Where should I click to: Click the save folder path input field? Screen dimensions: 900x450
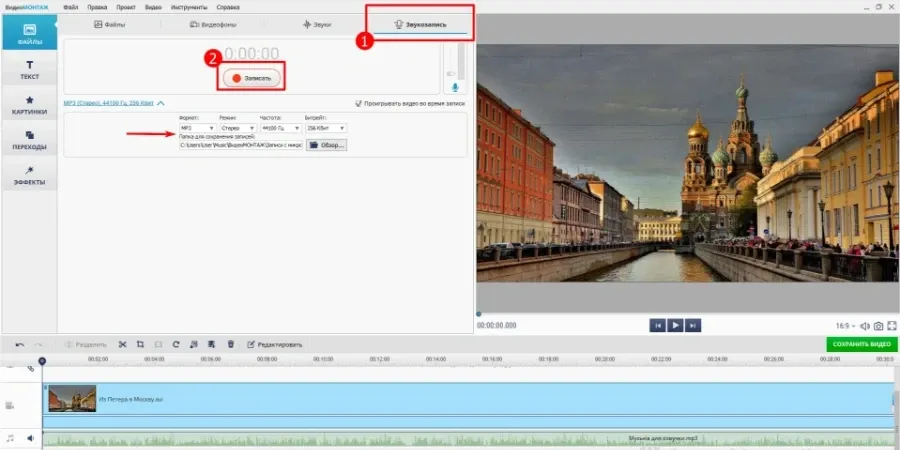(x=241, y=145)
